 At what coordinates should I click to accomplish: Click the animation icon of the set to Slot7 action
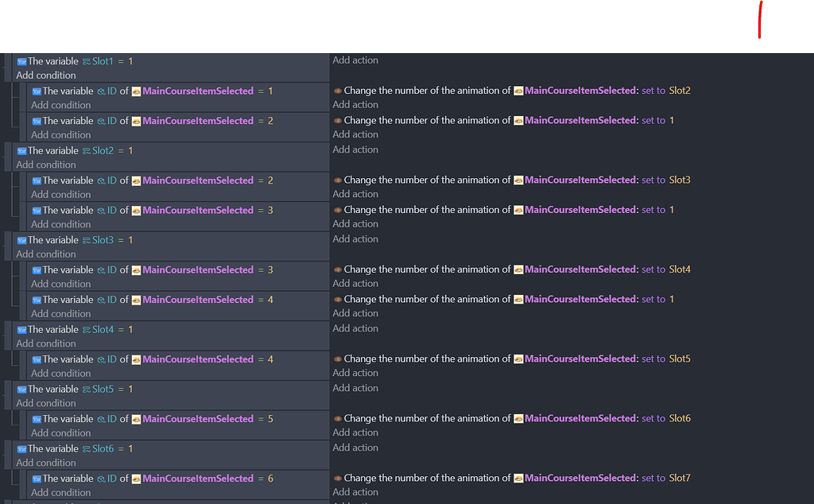coord(337,479)
